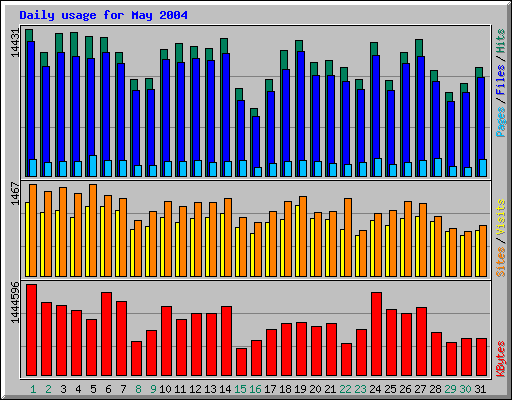512x400 pixels.
Task: Click day label 16 on the x-axis
Action: point(255,389)
